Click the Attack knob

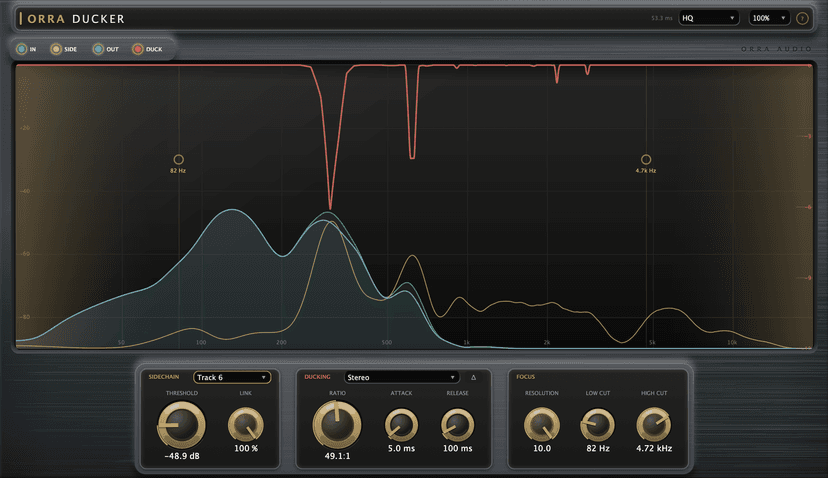click(x=401, y=425)
